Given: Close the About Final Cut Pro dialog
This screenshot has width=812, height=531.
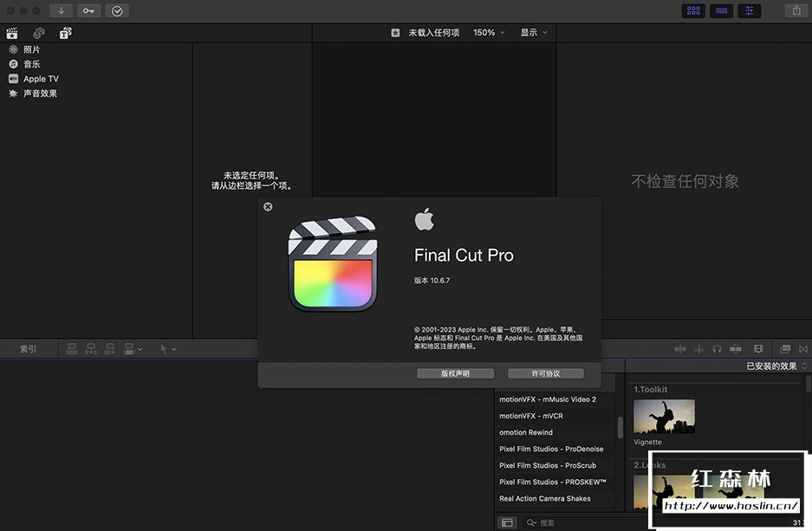Looking at the screenshot, I should coord(268,207).
